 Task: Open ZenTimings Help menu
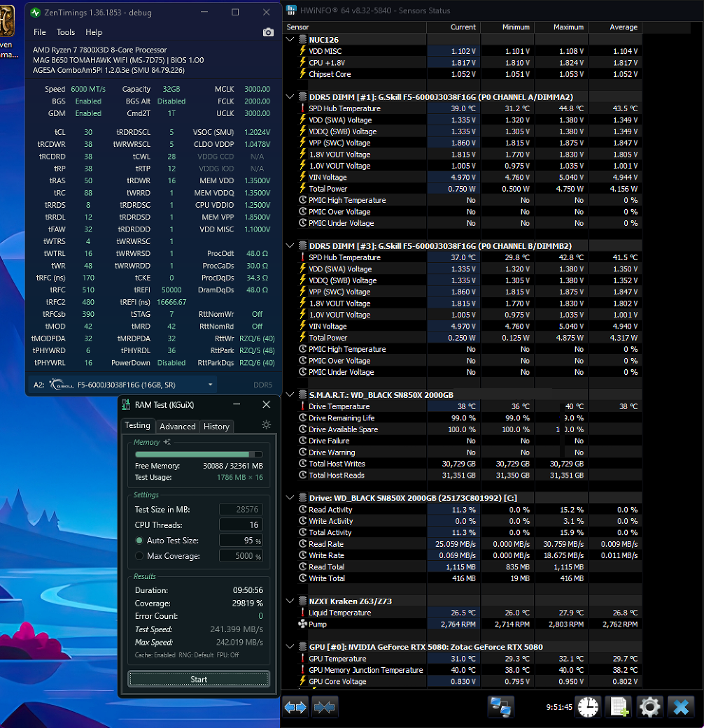pyautogui.click(x=93, y=32)
